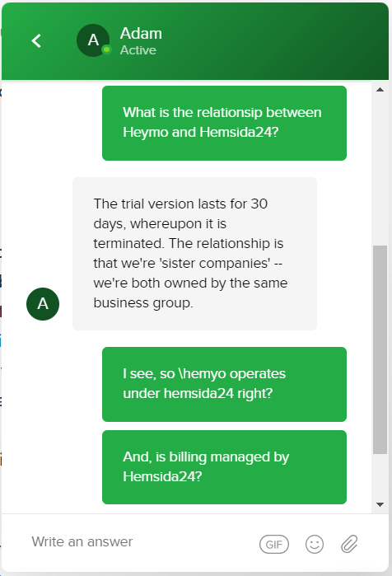Click the chat scrollbar thumb
The width and height of the screenshot is (392, 576).
tap(380, 349)
